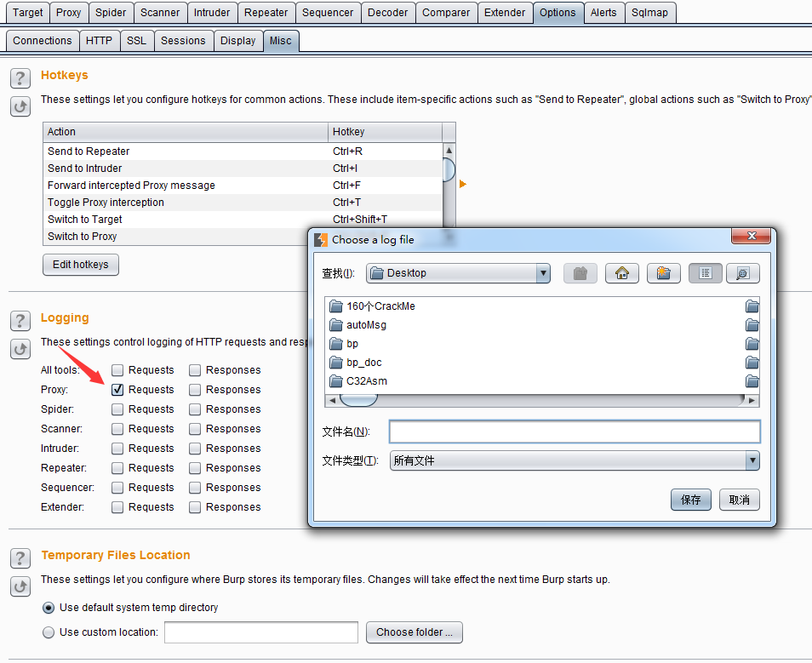Restore defaults for the Logging section
Image resolution: width=812 pixels, height=663 pixels.
[x=20, y=348]
